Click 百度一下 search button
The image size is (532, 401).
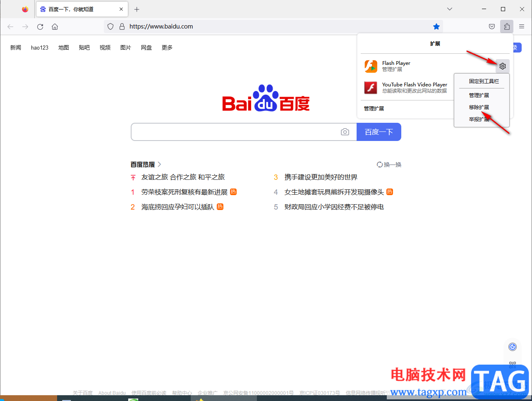coord(379,132)
